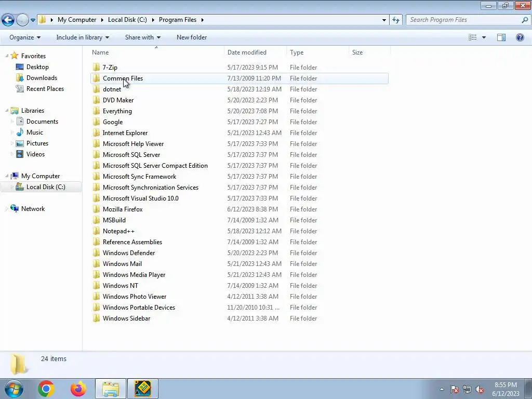Go back with the Back arrow button
532x399 pixels.
pos(8,20)
